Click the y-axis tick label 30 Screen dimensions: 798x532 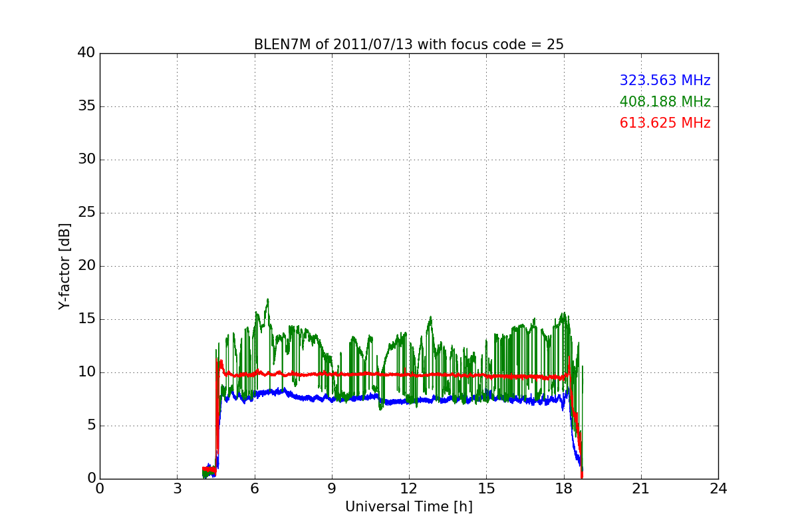tap(86, 160)
